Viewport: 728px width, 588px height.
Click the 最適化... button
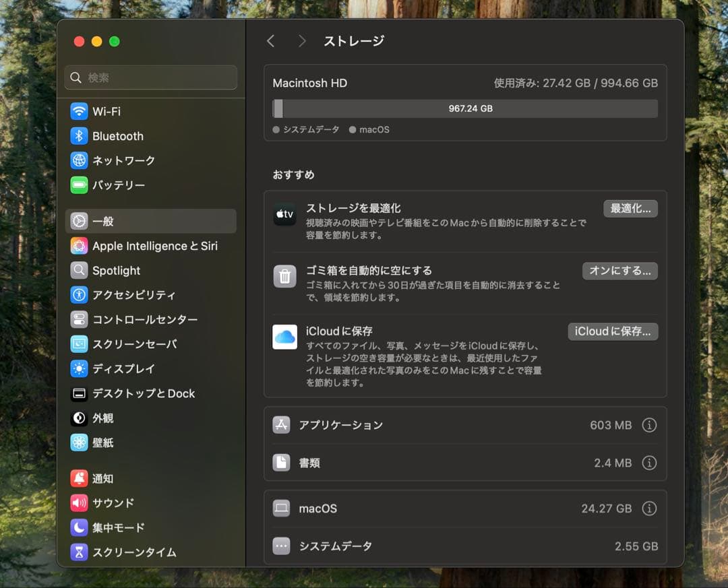tap(630, 209)
